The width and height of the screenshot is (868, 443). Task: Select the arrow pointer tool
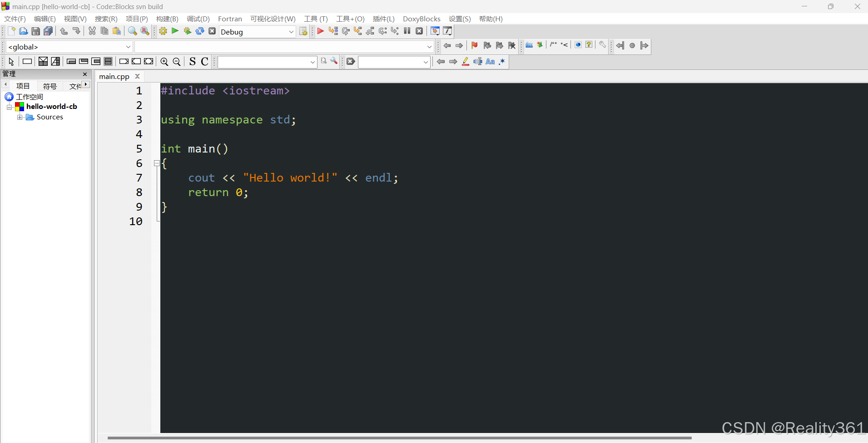11,62
